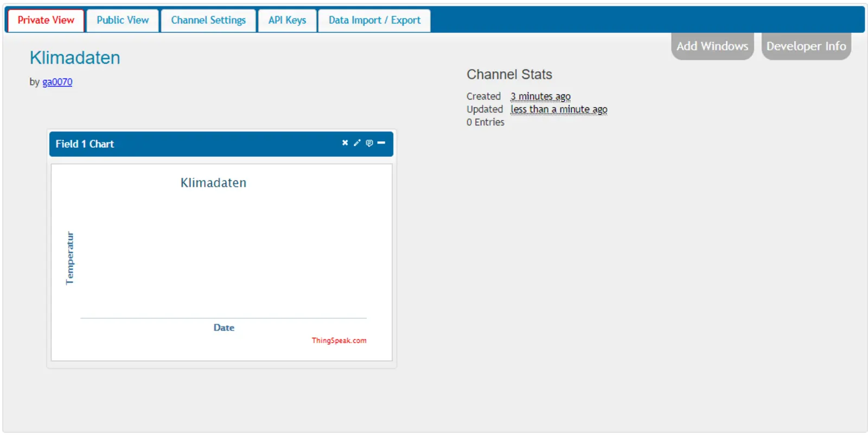The image size is (868, 435).
Task: Click the Temperatur y-axis label
Action: (x=69, y=258)
